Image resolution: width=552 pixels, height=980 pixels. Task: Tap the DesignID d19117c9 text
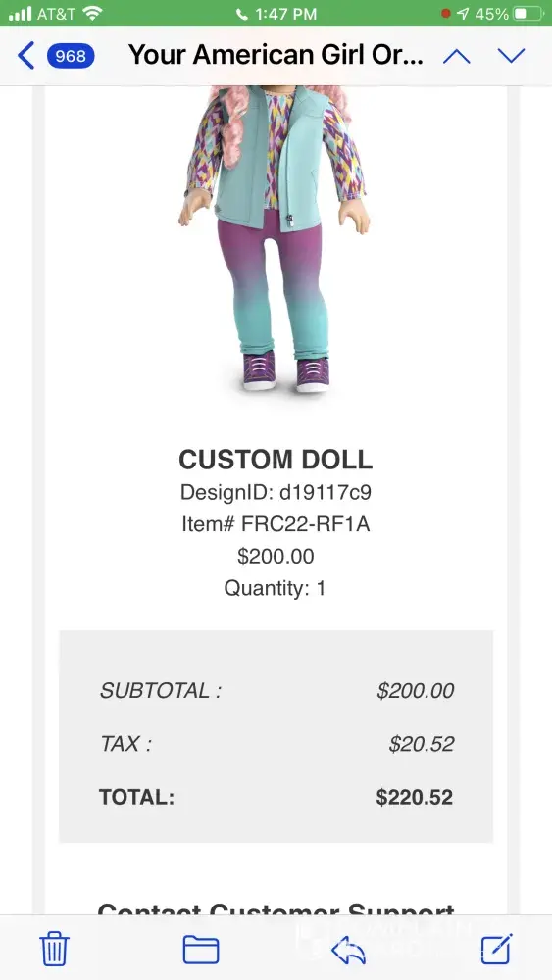click(276, 493)
